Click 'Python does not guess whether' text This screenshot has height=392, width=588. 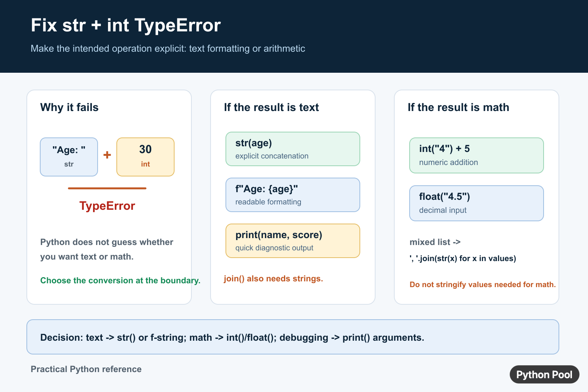pos(107,242)
